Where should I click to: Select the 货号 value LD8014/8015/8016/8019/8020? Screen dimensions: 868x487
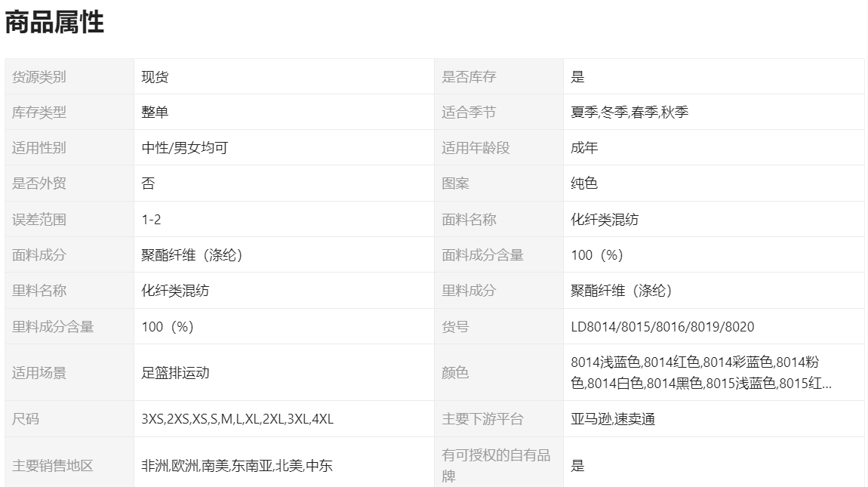point(662,327)
